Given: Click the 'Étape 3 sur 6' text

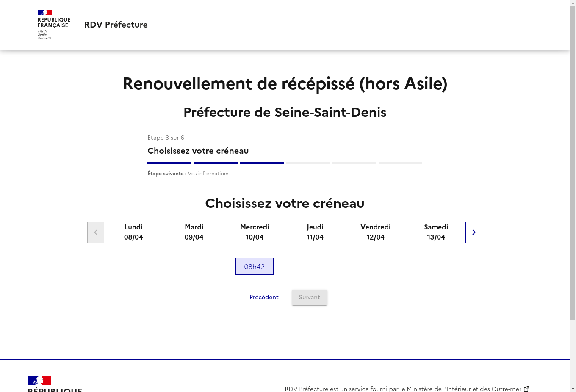Looking at the screenshot, I should coord(166,138).
